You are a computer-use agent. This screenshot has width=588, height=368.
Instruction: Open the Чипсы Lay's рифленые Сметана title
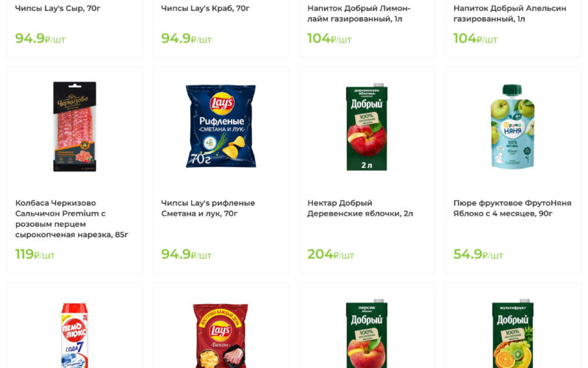(x=208, y=208)
